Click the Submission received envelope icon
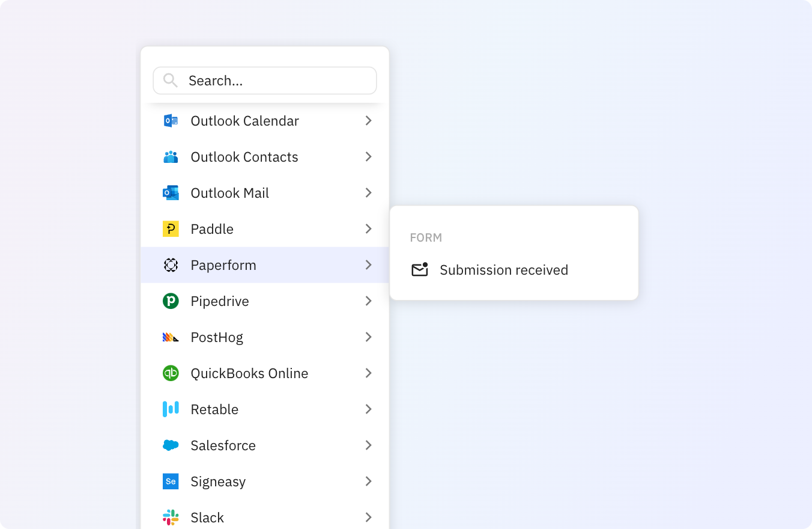Viewport: 812px width, 529px height. (x=420, y=269)
